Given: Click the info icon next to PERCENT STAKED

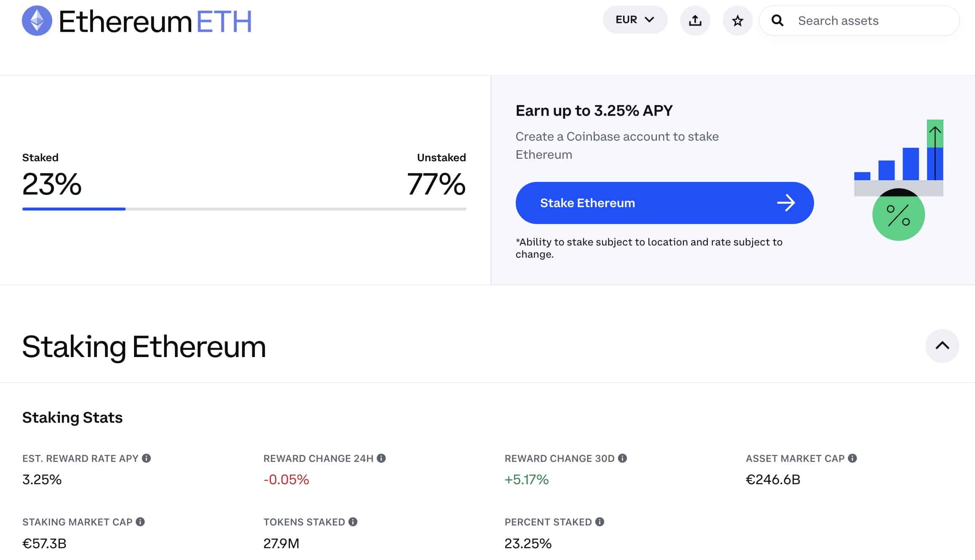Looking at the screenshot, I should pos(599,522).
